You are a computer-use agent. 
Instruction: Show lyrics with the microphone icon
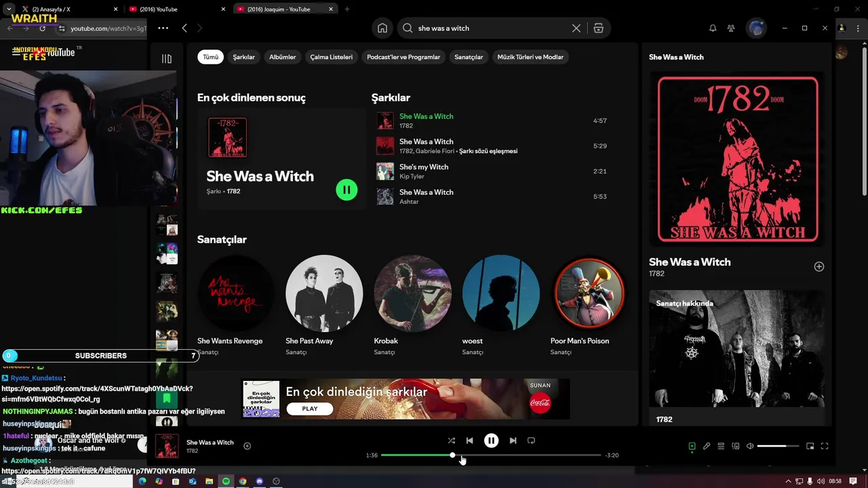[707, 446]
